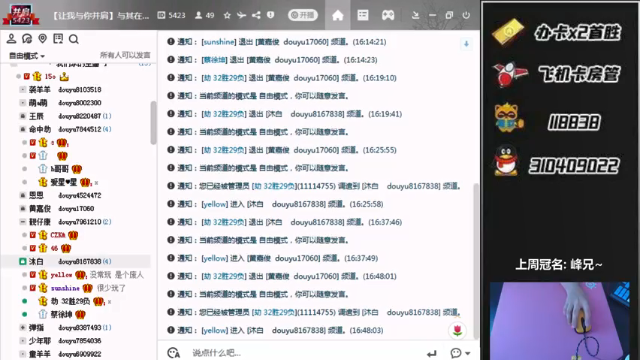Open the gamepad games tab
The image size is (640, 360).
tap(388, 16)
